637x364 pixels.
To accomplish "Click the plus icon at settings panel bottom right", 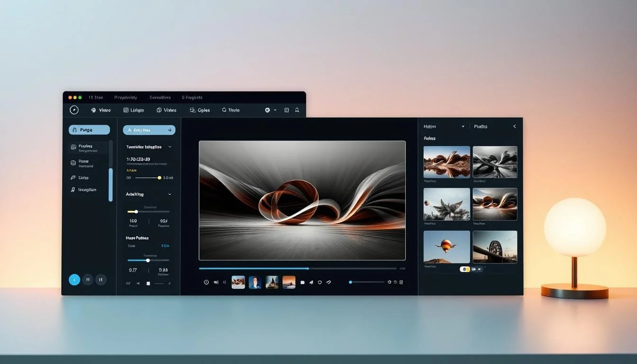I will pyautogui.click(x=170, y=283).
